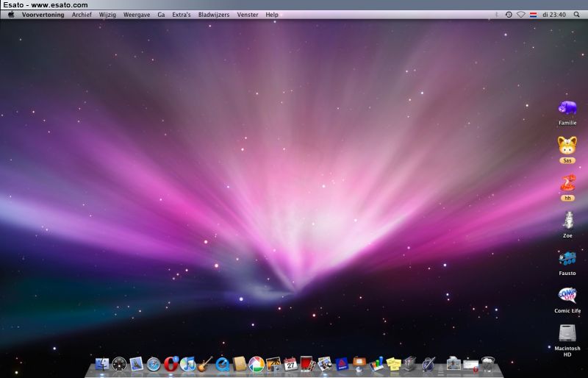Open the Preview app icon in Dock

[x=325, y=364]
